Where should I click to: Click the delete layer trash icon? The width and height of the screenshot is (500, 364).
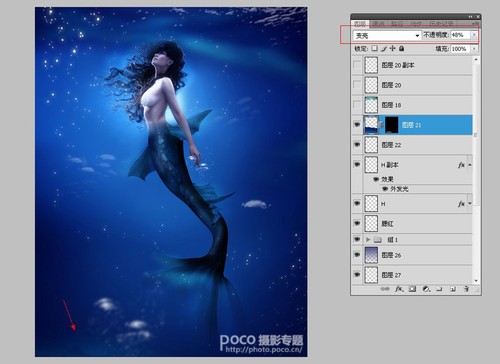tap(466, 289)
